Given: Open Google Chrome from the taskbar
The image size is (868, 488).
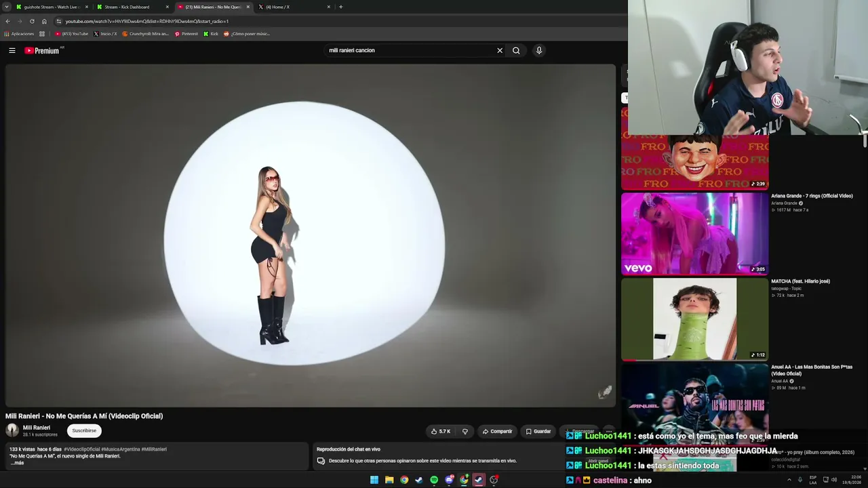Looking at the screenshot, I should (404, 480).
